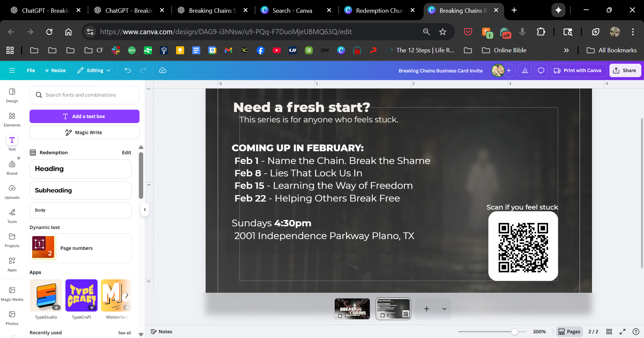Open the Elements panel in sidebar

12,119
